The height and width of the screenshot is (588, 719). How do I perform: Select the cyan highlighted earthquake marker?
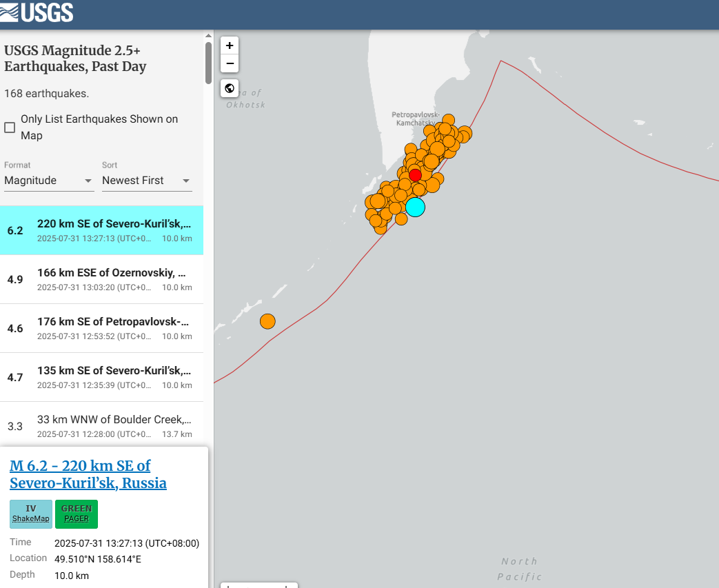[415, 206]
